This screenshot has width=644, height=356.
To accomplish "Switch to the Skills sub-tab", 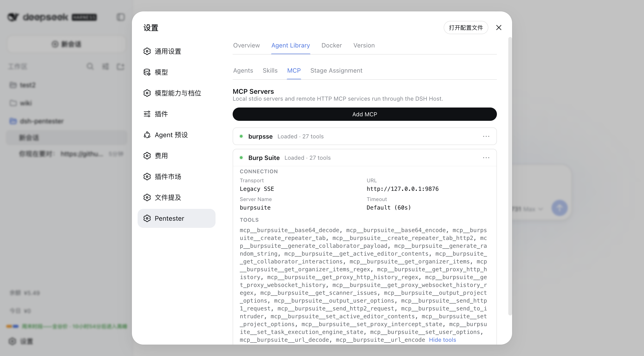I will [x=270, y=71].
